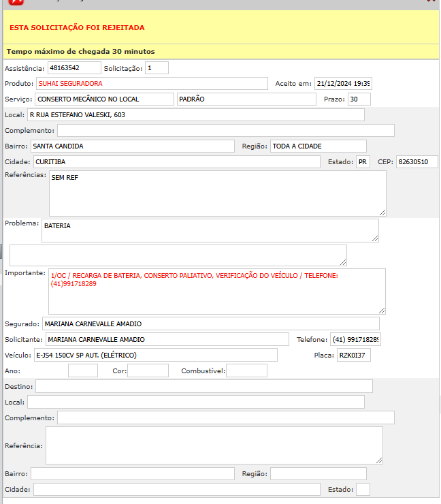Focus the Placa field RZK0I37
The width and height of the screenshot is (441, 504).
click(x=353, y=355)
